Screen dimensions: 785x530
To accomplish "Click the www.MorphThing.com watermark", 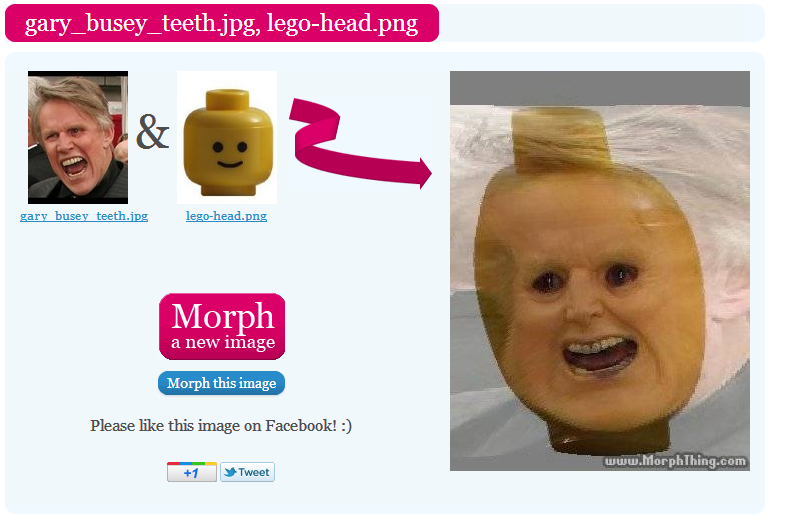I will pos(675,461).
